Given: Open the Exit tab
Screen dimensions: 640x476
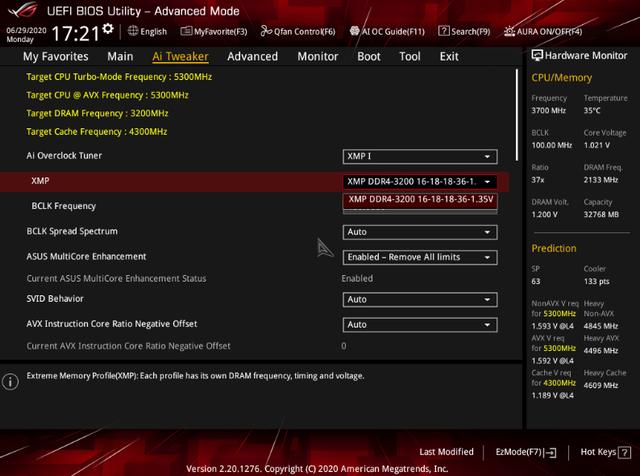Looking at the screenshot, I should (449, 56).
